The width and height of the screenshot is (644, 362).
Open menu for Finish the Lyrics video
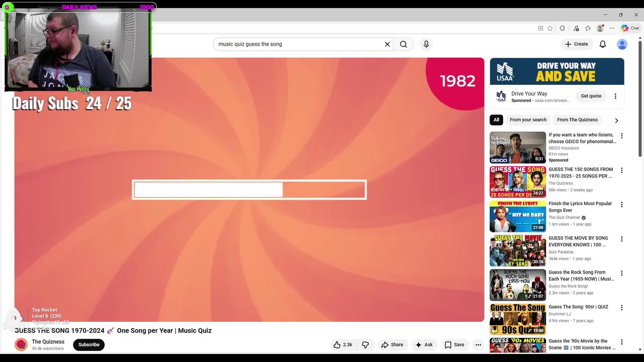point(622,205)
